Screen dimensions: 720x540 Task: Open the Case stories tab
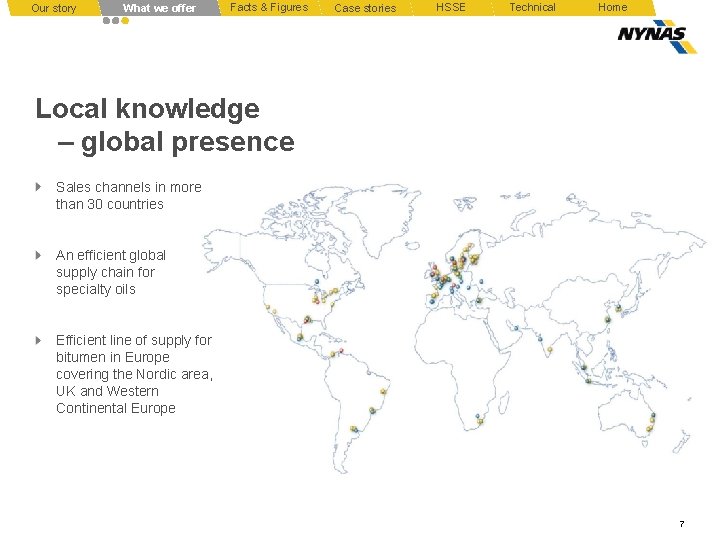(x=365, y=8)
